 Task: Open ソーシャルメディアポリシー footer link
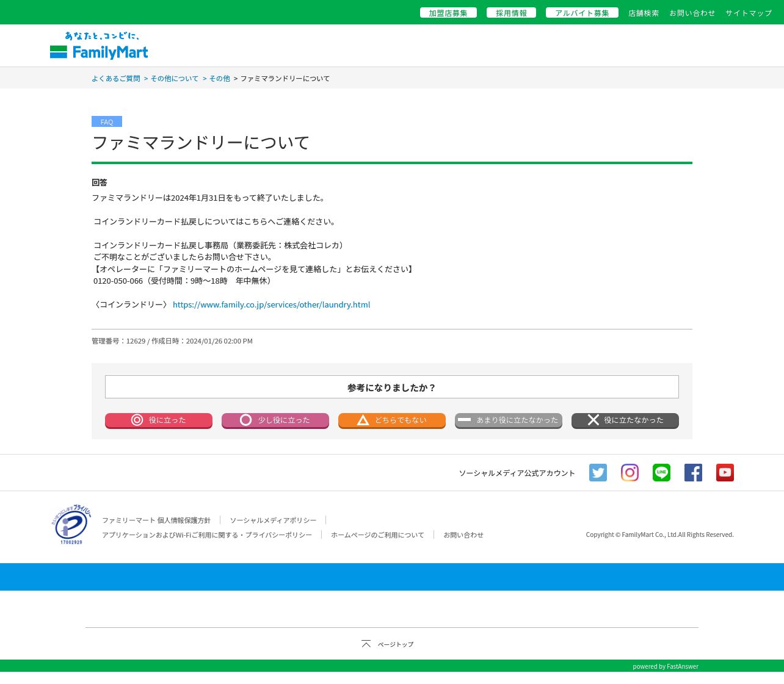pos(273,520)
